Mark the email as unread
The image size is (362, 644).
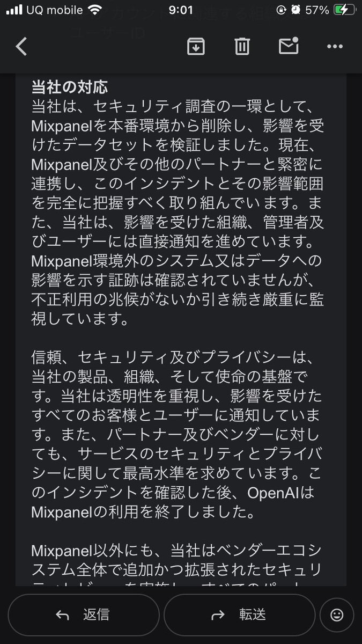point(289,47)
